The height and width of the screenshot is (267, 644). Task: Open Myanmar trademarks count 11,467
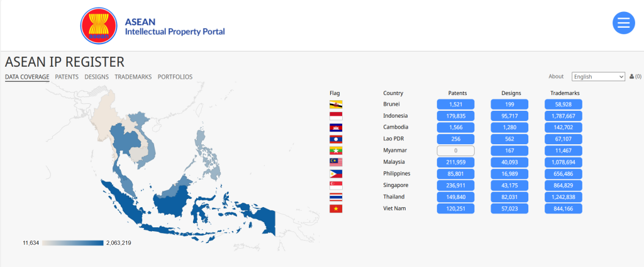tap(563, 151)
